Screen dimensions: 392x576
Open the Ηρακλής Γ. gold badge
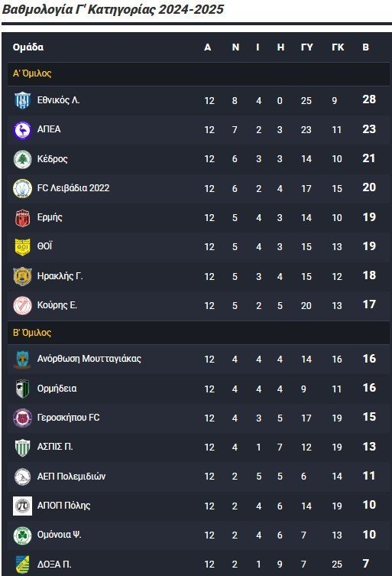coord(22,276)
